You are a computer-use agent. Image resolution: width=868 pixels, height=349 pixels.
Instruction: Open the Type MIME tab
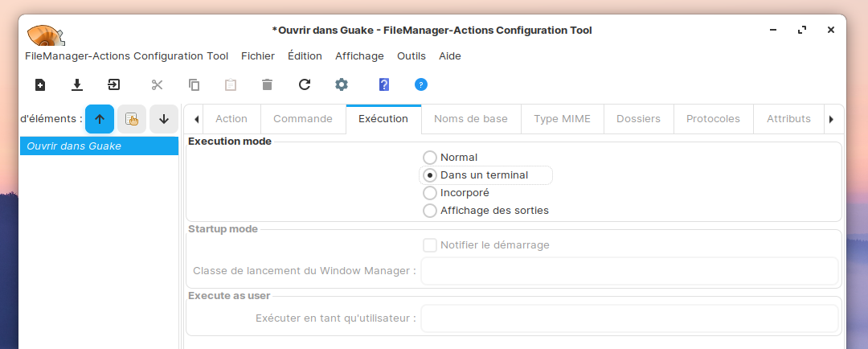click(x=562, y=119)
